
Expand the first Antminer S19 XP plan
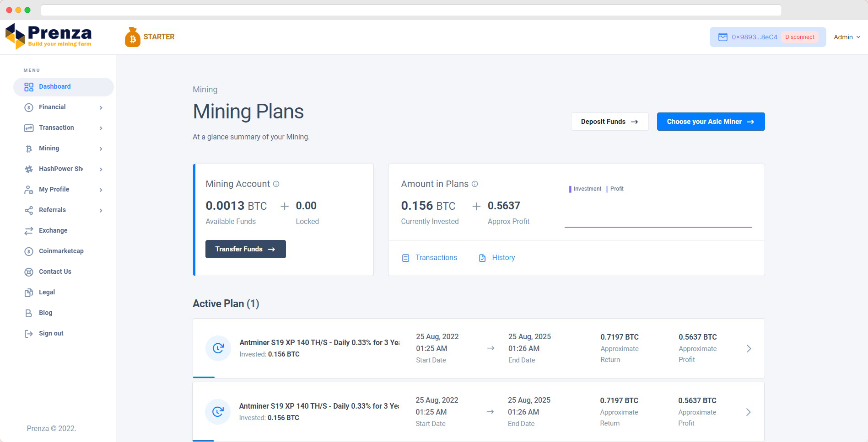coord(749,348)
